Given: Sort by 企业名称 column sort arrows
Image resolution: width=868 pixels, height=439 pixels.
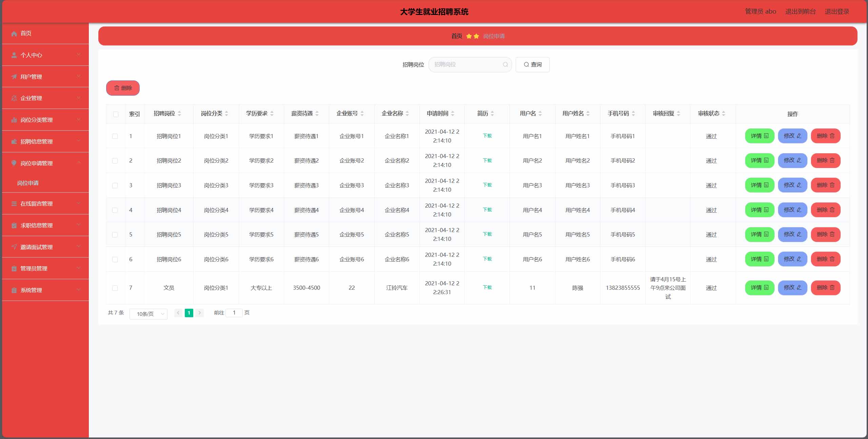Looking at the screenshot, I should [407, 114].
